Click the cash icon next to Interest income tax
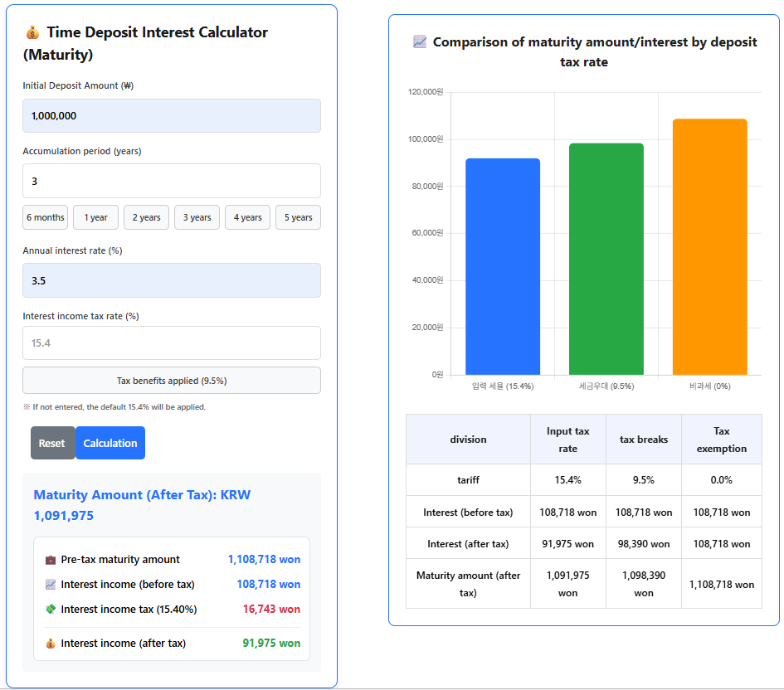 (x=51, y=610)
